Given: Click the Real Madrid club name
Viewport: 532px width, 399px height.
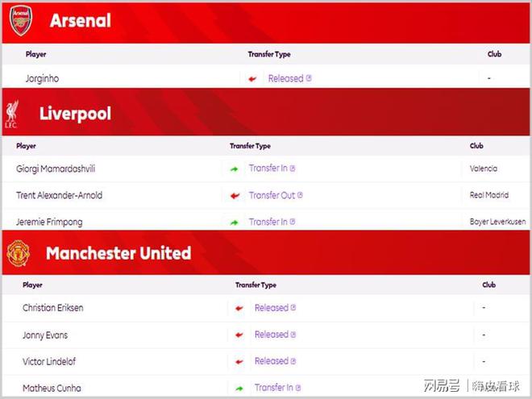Looking at the screenshot, I should tap(488, 195).
